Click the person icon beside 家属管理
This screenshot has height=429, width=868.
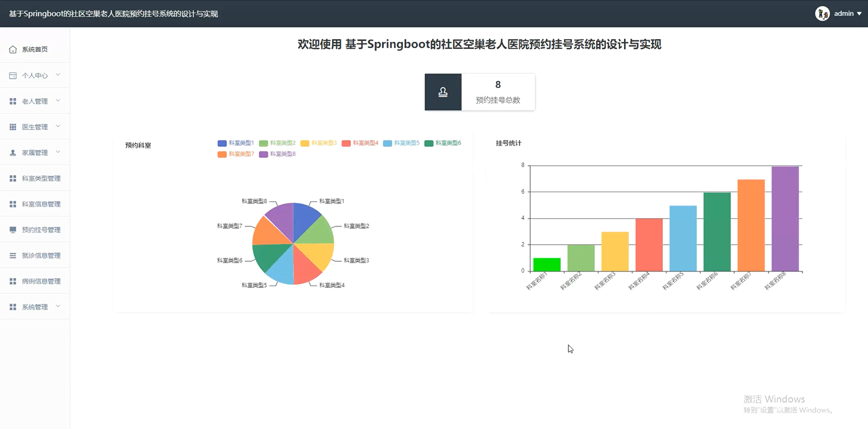(13, 152)
